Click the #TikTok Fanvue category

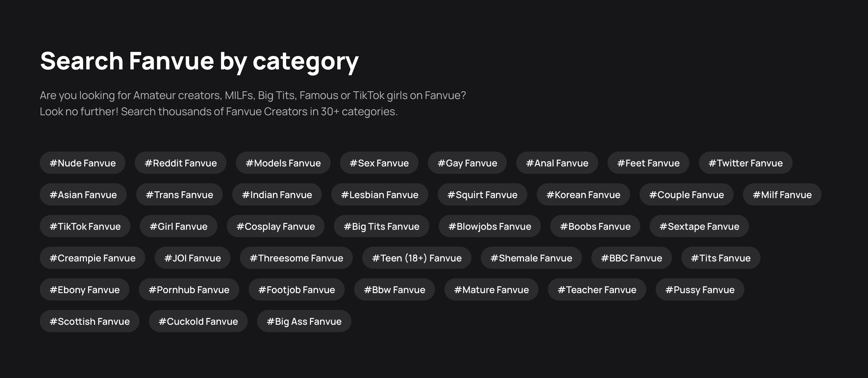point(85,226)
